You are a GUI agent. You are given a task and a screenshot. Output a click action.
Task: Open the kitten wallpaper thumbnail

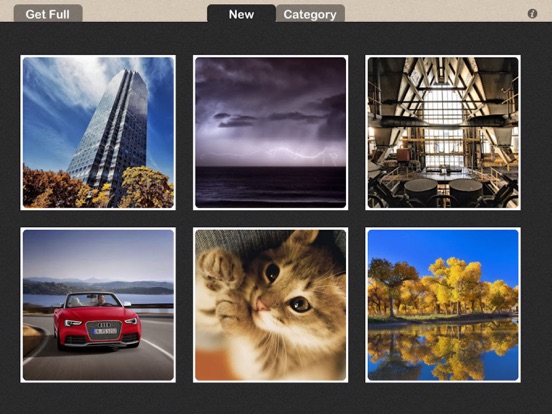[270, 305]
